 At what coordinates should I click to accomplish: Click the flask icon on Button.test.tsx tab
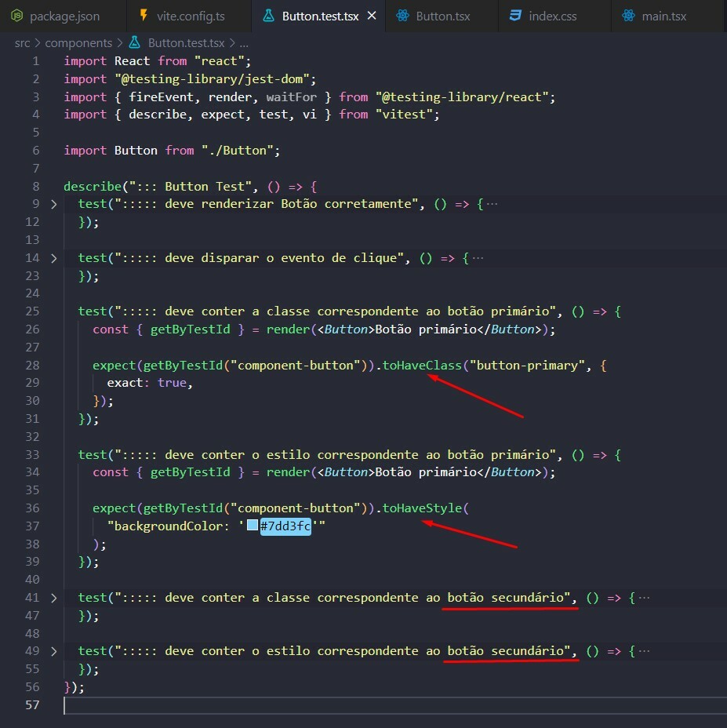[x=269, y=16]
